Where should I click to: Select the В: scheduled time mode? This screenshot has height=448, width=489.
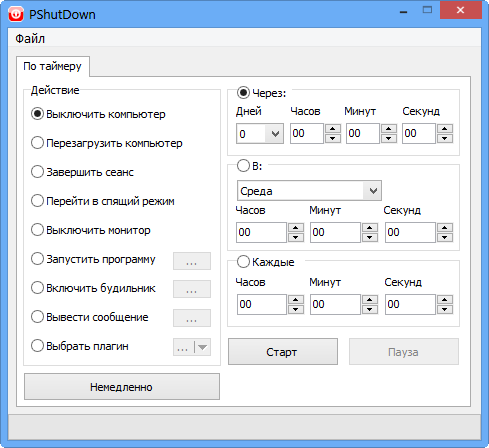coord(250,165)
